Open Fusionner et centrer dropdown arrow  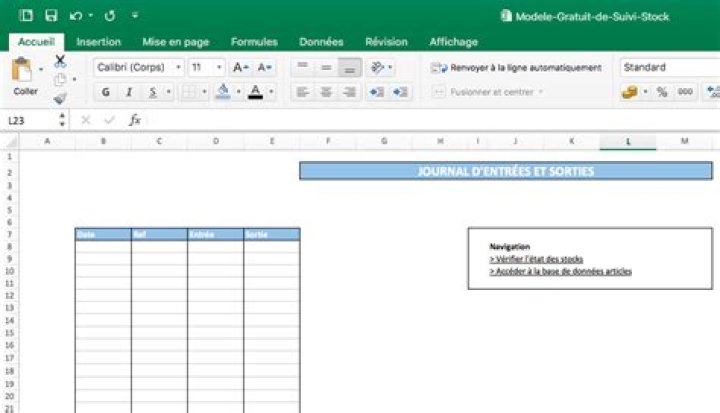pos(541,92)
